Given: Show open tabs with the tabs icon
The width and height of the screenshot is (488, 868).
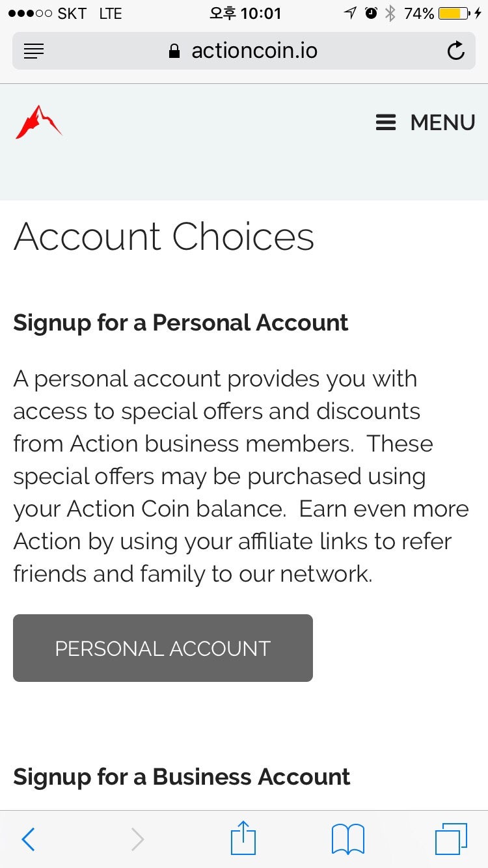Looking at the screenshot, I should [x=451, y=839].
